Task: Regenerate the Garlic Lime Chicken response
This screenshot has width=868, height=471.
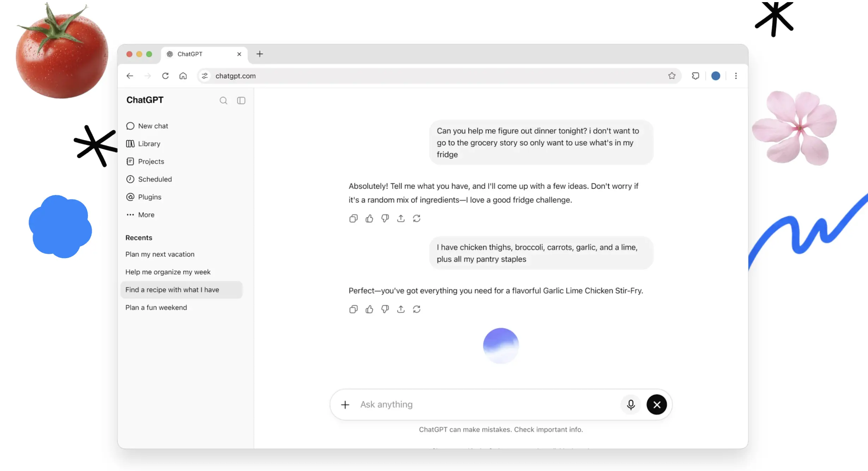Action: pos(417,309)
